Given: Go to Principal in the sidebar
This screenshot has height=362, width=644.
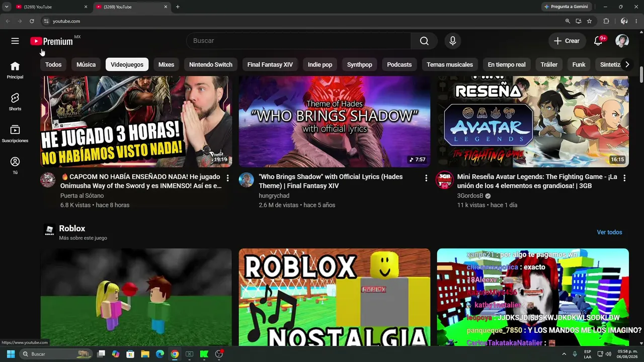Looking at the screenshot, I should click(15, 70).
